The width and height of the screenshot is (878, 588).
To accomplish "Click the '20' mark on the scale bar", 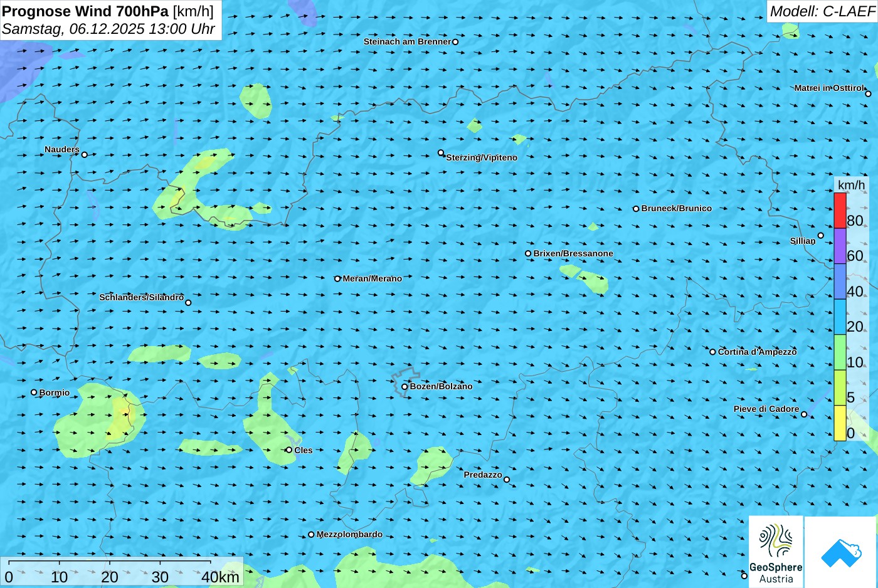I will tap(110, 577).
